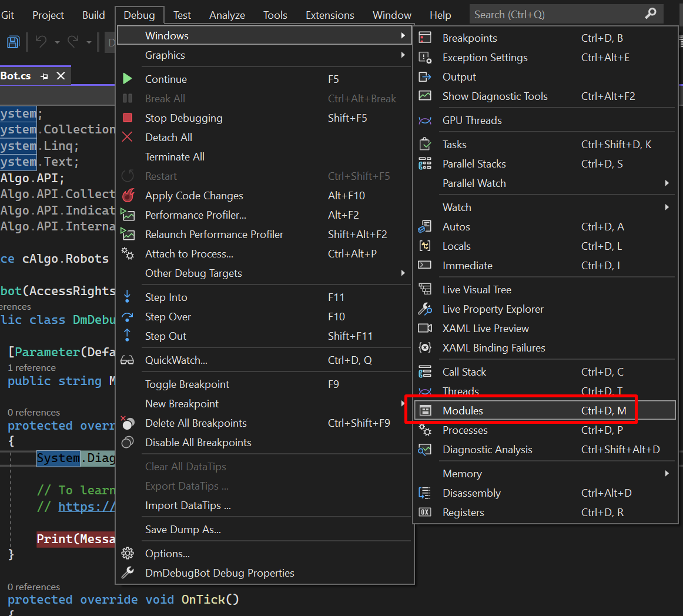Screen dimensions: 683x616
Task: Pin the Bot.cs tab
Action: coord(45,76)
